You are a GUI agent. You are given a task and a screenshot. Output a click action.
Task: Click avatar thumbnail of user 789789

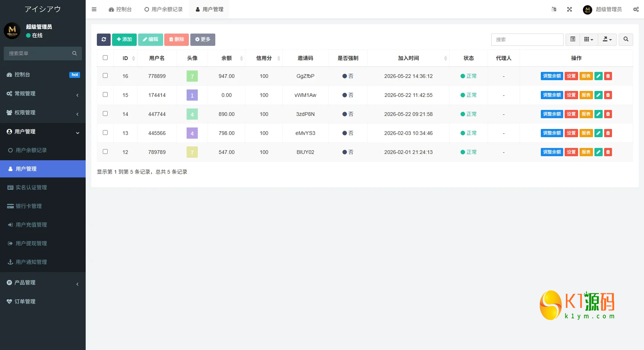pos(192,152)
